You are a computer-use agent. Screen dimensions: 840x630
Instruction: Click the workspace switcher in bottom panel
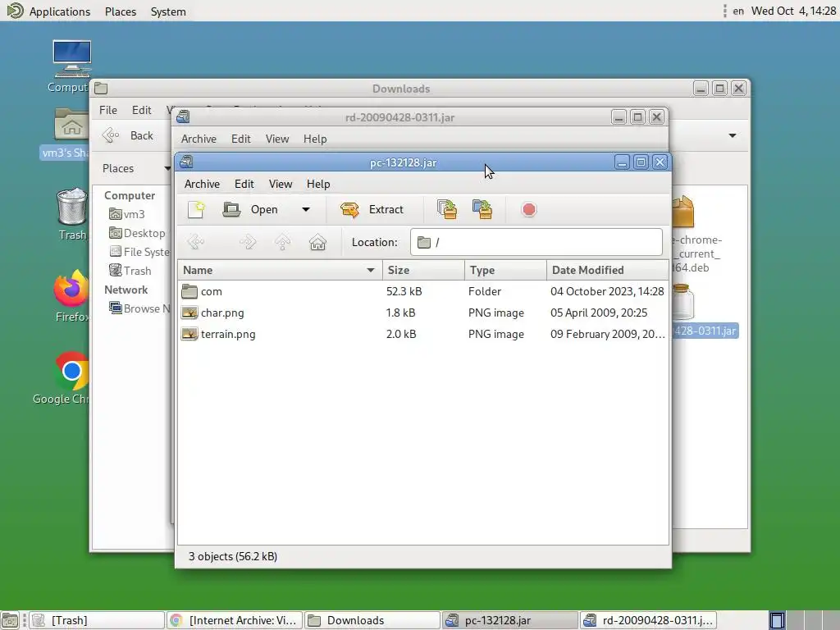point(804,620)
